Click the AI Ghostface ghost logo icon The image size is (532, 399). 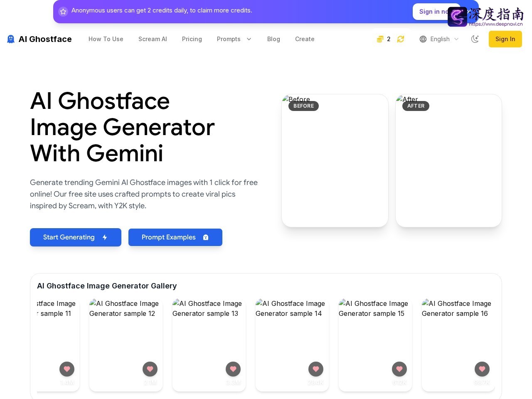pyautogui.click(x=11, y=39)
